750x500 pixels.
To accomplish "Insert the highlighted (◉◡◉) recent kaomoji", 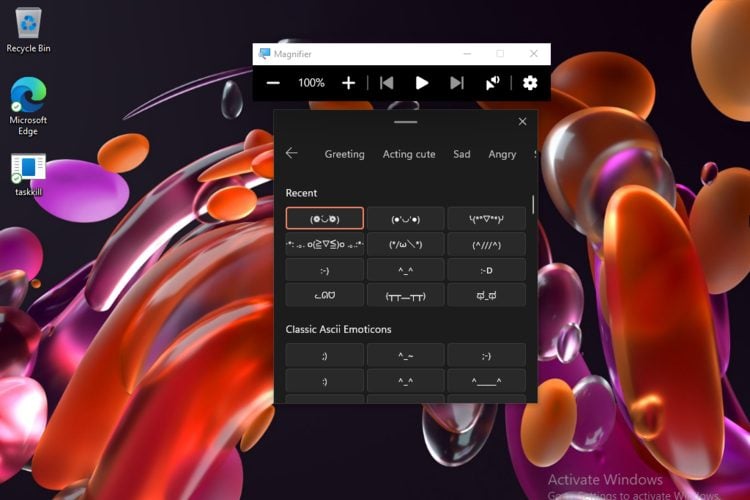I will pyautogui.click(x=325, y=219).
